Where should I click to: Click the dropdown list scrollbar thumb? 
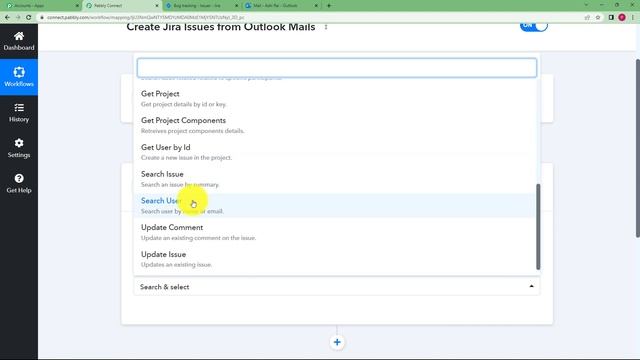click(538, 227)
